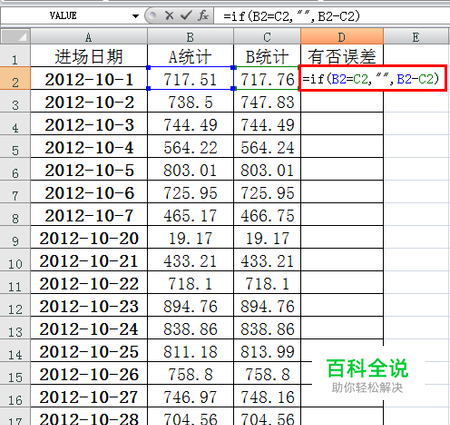This screenshot has width=450, height=425.
Task: Select row 5 header
Action: (15, 147)
